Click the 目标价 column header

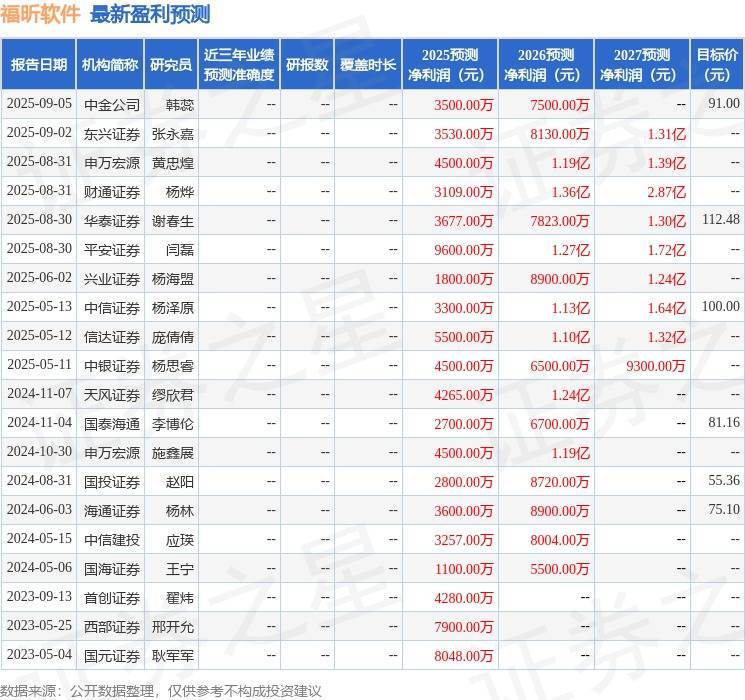click(x=717, y=64)
